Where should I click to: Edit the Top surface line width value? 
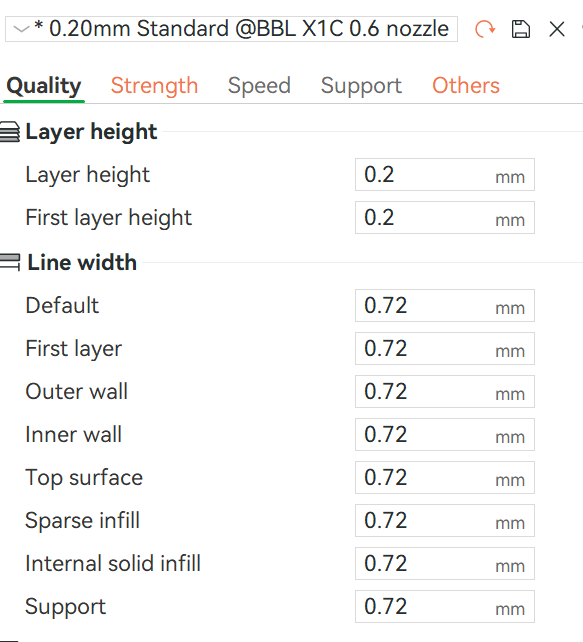pos(445,477)
